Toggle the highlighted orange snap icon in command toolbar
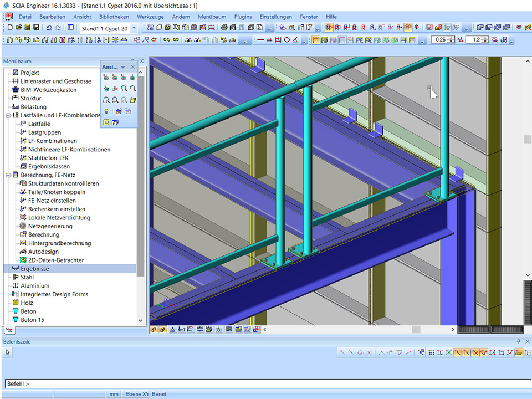This screenshot has height=399, width=532. [458, 352]
